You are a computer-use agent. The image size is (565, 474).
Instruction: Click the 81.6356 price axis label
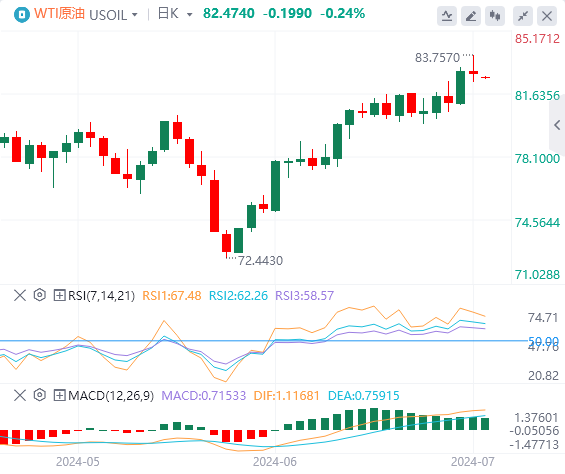click(x=537, y=96)
